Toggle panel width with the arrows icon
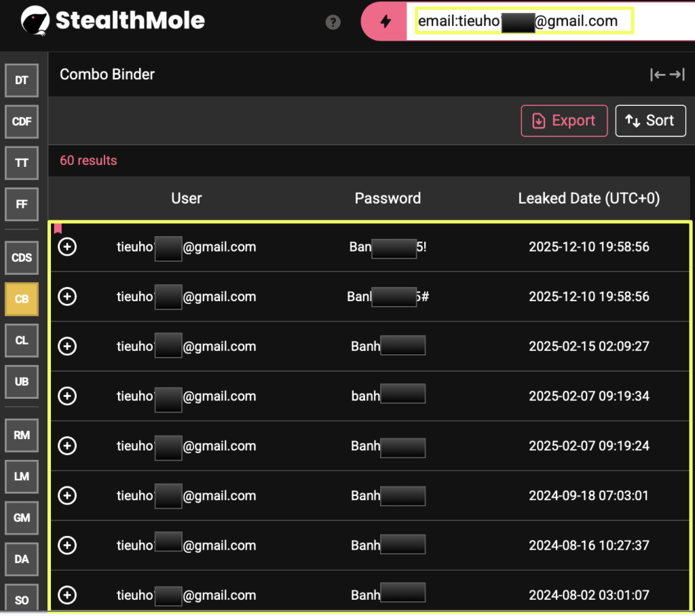 coord(667,75)
